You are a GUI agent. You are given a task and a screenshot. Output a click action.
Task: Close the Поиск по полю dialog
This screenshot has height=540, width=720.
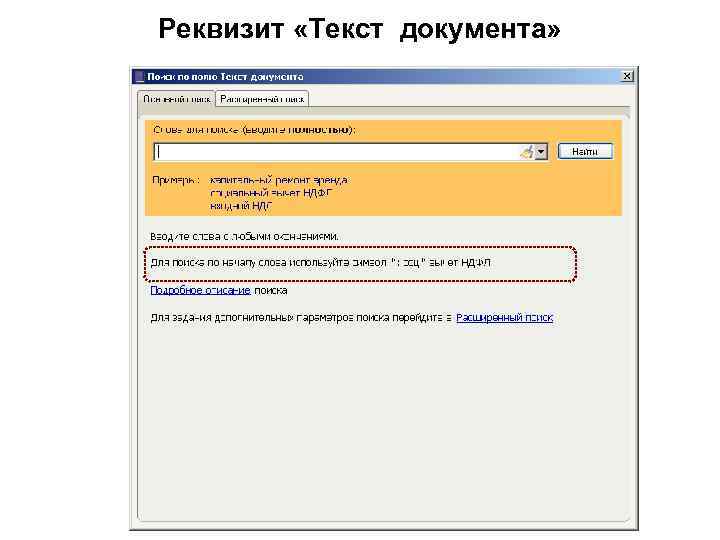[627, 76]
